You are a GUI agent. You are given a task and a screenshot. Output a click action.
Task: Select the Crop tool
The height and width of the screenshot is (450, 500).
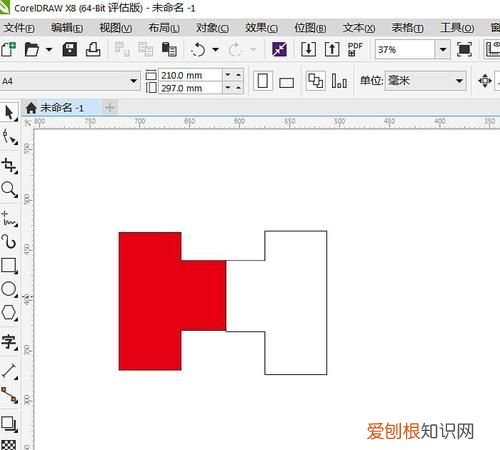tap(9, 165)
